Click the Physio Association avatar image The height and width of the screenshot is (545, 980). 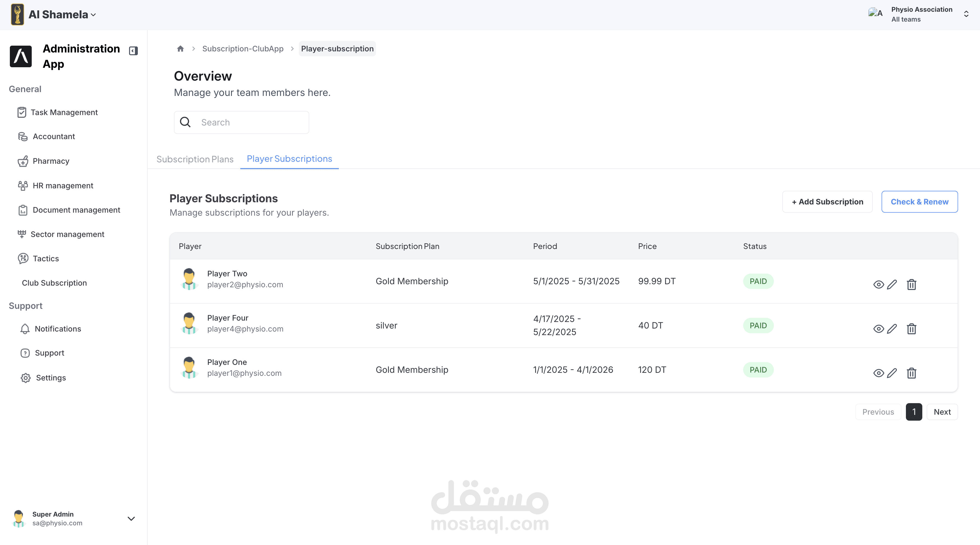tap(875, 13)
